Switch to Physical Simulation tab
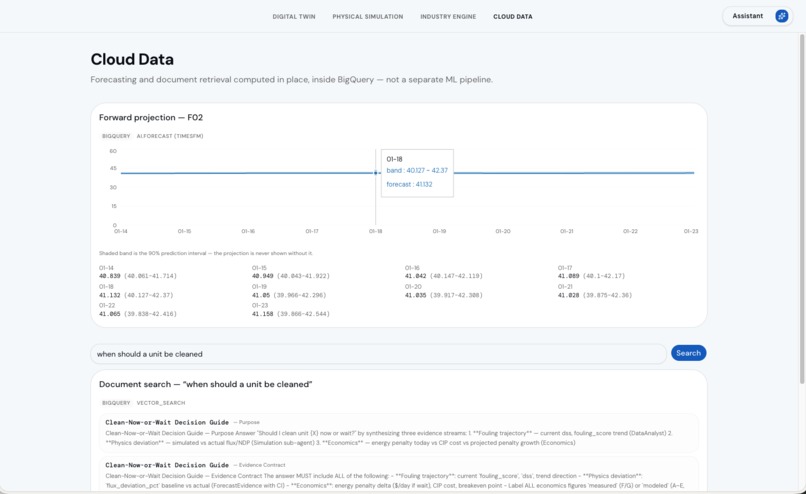The height and width of the screenshot is (494, 806). coord(368,16)
